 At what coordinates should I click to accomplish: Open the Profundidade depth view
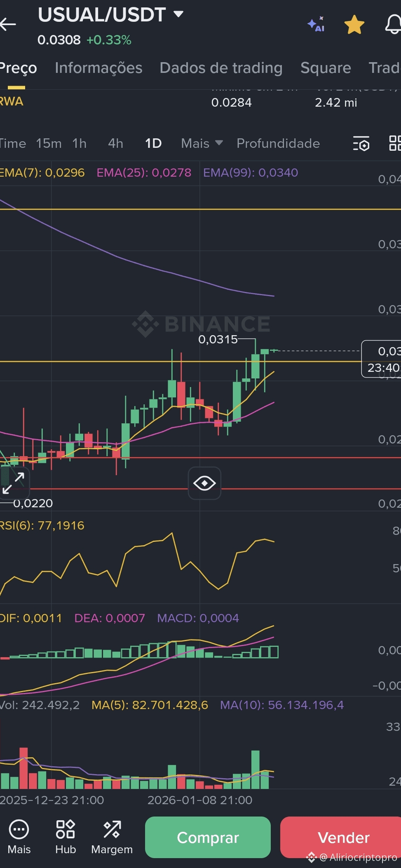coord(278,144)
